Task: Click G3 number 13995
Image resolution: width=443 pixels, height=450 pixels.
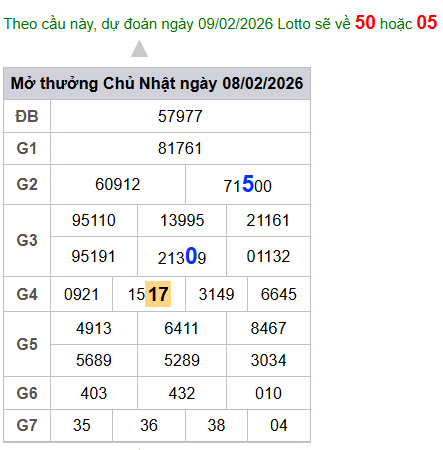Action: point(182,220)
